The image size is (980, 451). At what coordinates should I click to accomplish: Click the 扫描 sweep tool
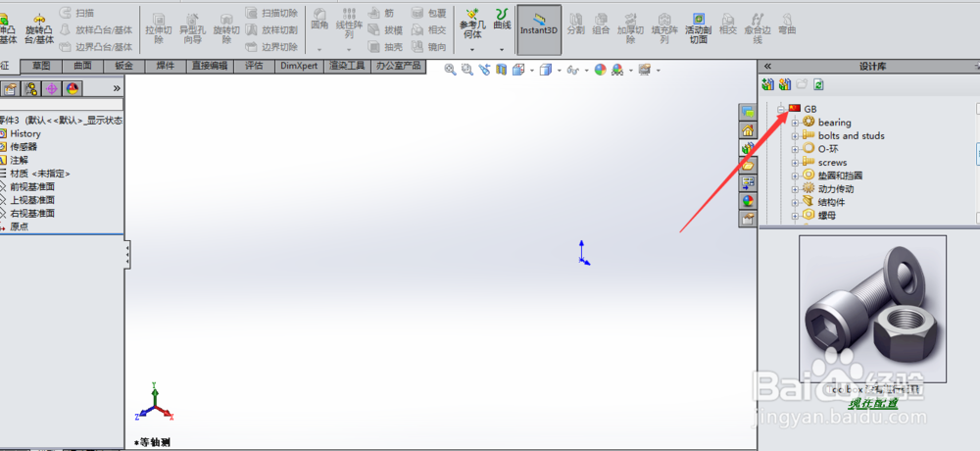coord(76,13)
